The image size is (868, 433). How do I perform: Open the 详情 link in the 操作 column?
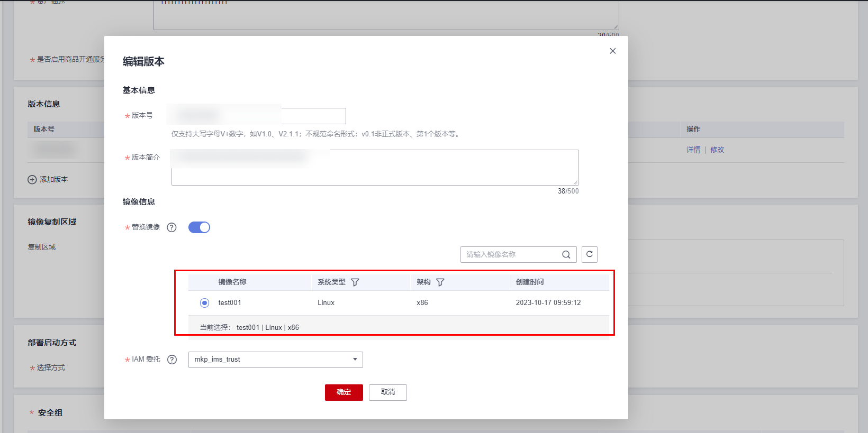tap(693, 150)
